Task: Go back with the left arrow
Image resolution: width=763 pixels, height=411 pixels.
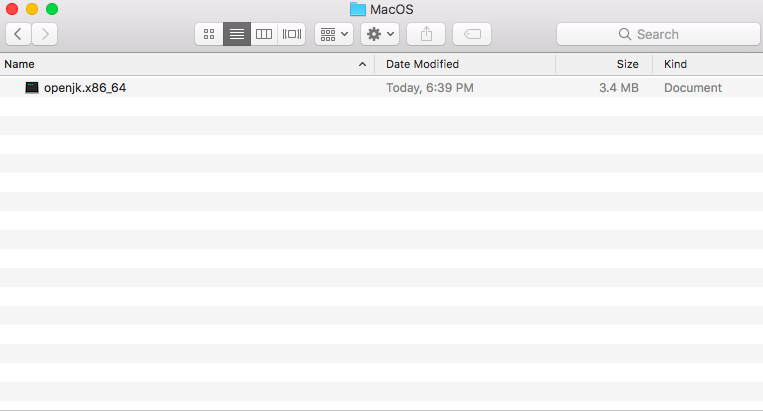Action: tap(18, 34)
